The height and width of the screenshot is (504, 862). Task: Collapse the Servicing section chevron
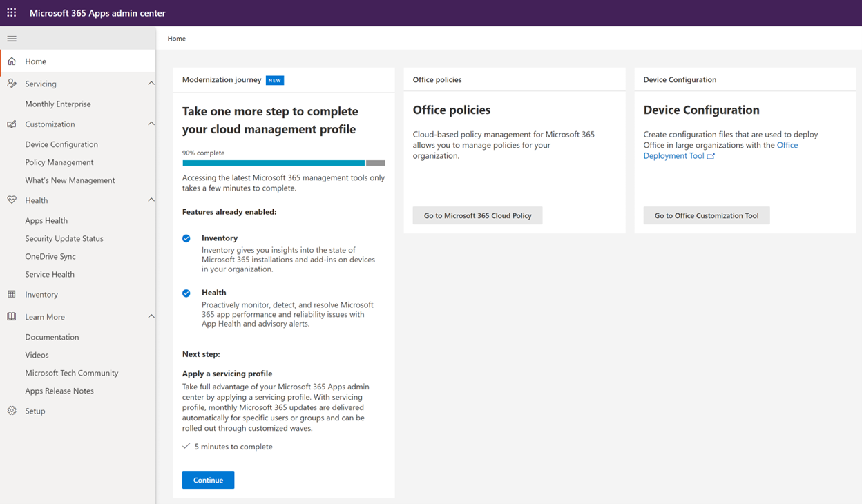151,83
